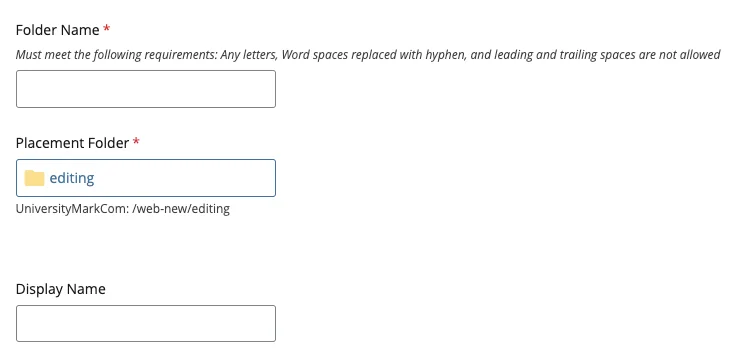
Task: Select the word 'Folder' in Placement Folder label
Action: [x=109, y=143]
